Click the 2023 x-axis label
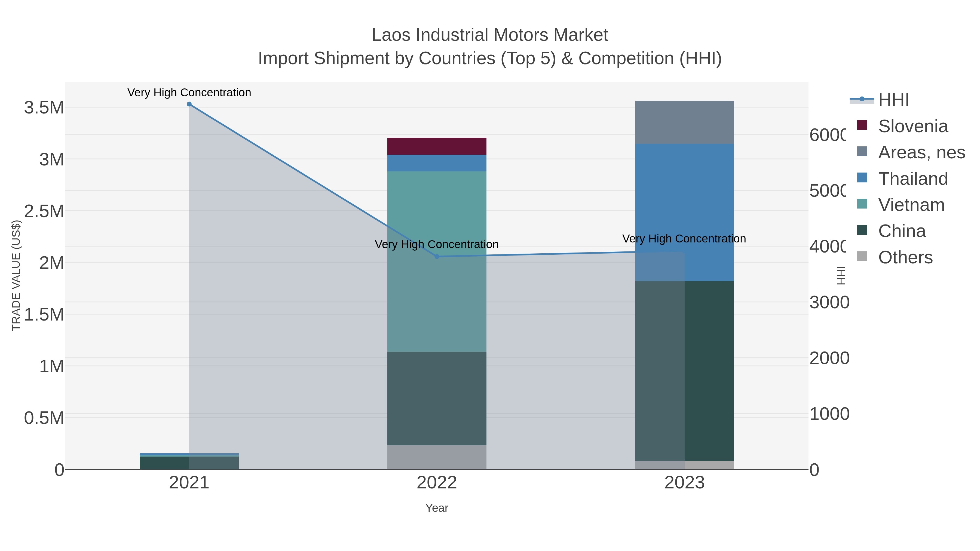The height and width of the screenshot is (551, 980). (684, 483)
